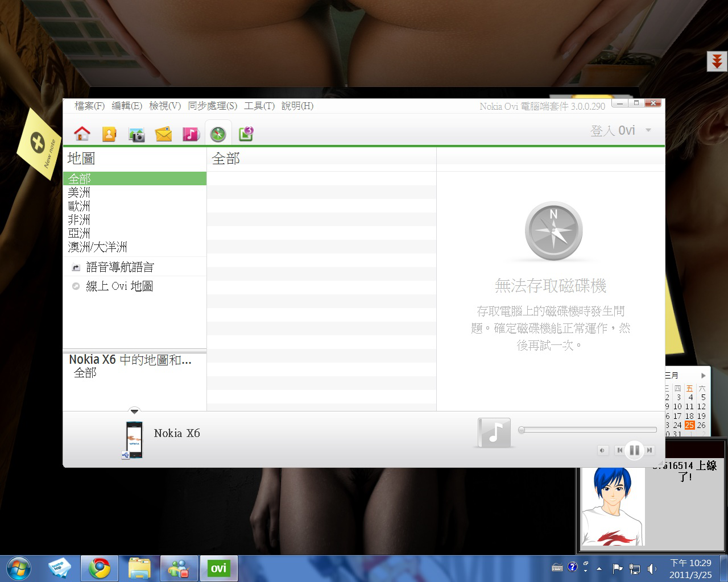Click the album art music note thumbnail
The image size is (728, 582).
coord(494,433)
